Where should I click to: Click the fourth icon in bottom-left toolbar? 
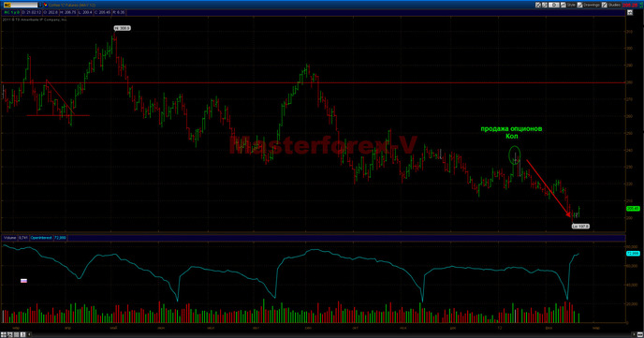point(23,334)
